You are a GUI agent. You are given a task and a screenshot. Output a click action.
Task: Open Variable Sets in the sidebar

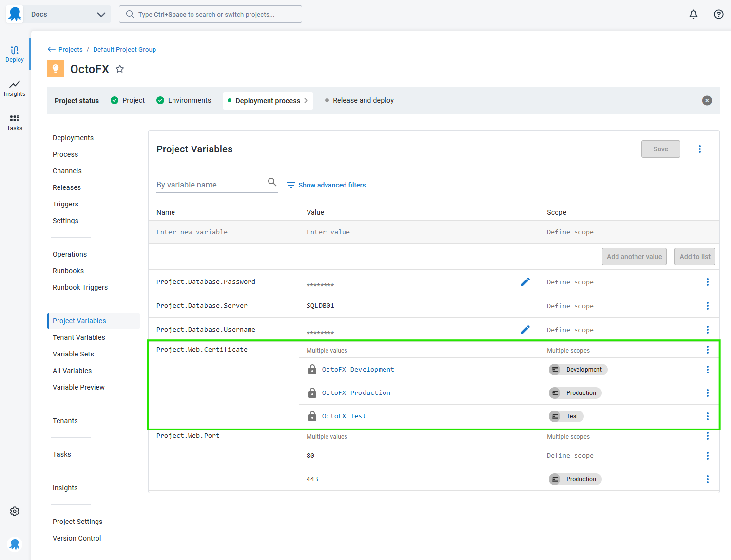click(x=73, y=354)
